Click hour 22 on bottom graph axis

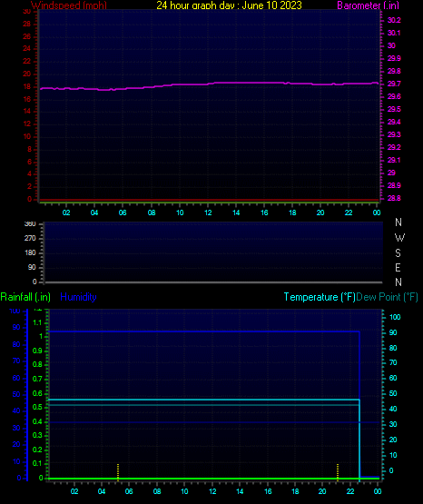click(x=350, y=491)
